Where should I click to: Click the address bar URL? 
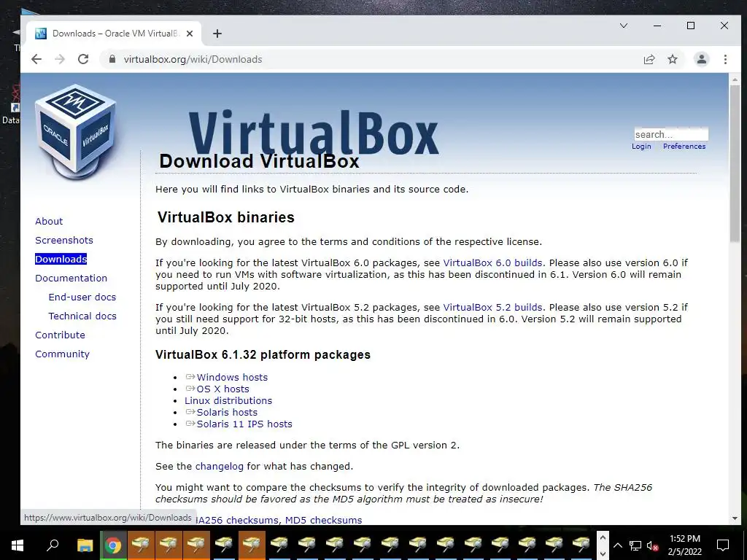pos(193,59)
